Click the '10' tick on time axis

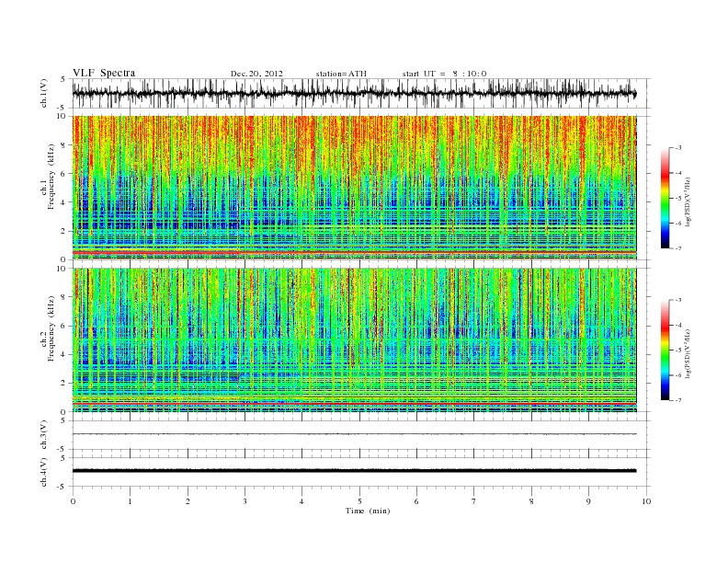click(x=646, y=501)
